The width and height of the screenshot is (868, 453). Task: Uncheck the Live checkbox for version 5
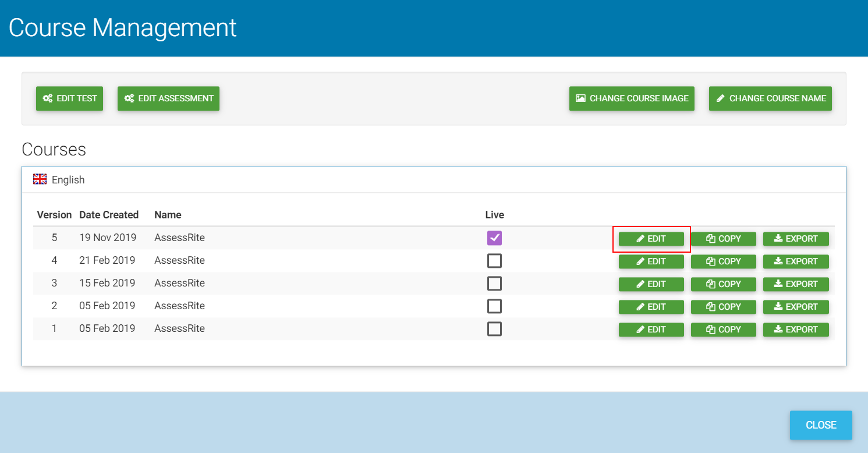(494, 238)
